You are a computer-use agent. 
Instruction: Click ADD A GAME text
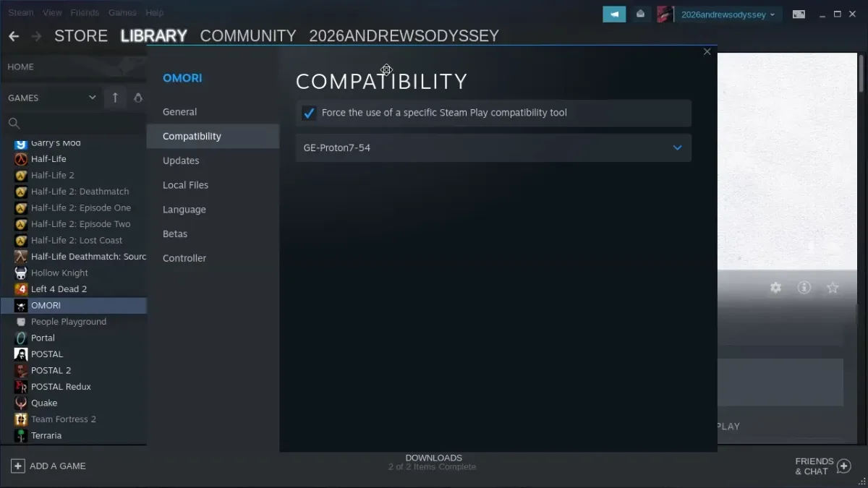click(58, 466)
